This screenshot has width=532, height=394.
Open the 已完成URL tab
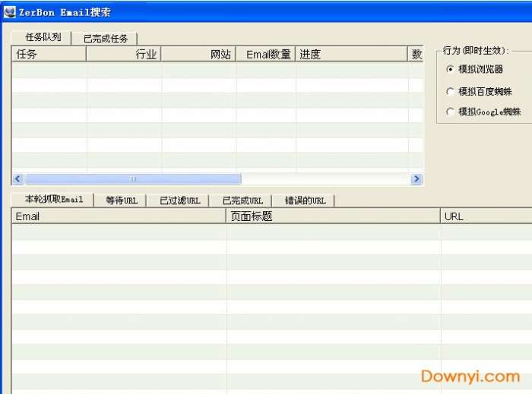242,200
